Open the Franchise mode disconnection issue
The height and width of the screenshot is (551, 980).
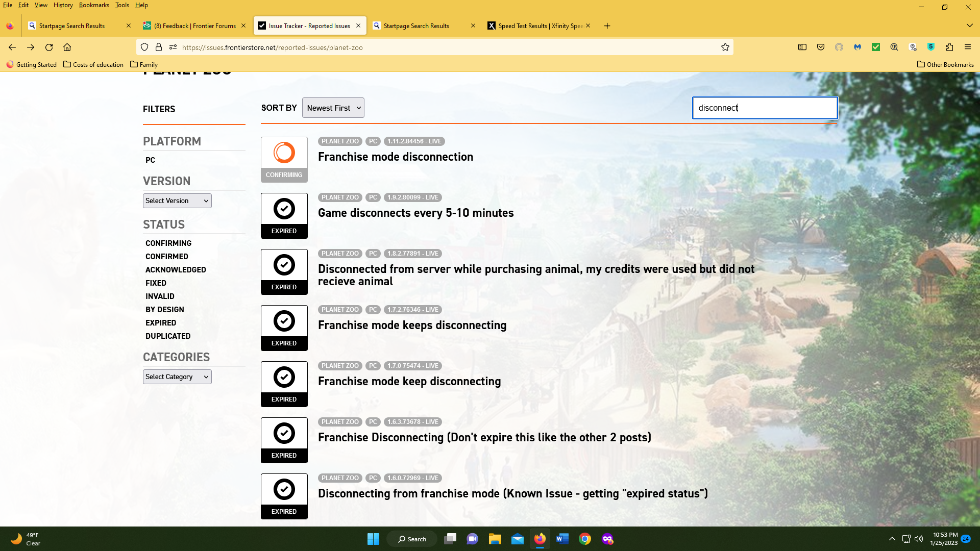[x=396, y=157]
